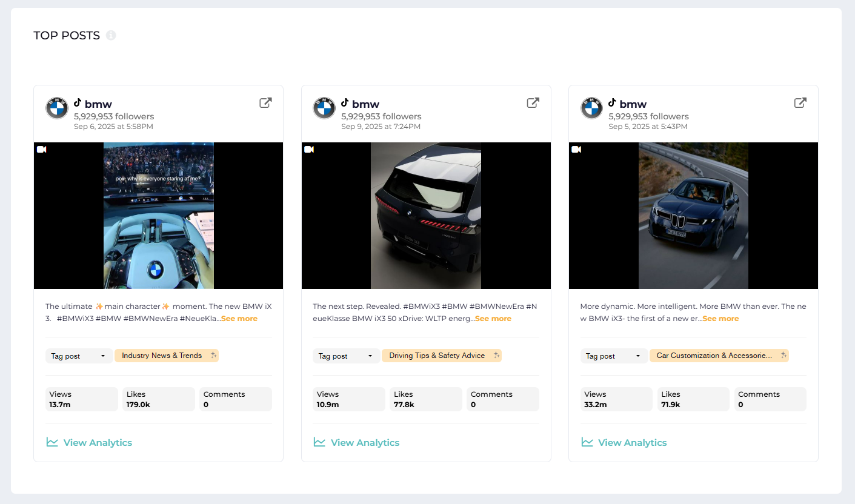Image resolution: width=855 pixels, height=504 pixels.
Task: Click the info icon beside Top Posts
Action: click(x=111, y=36)
